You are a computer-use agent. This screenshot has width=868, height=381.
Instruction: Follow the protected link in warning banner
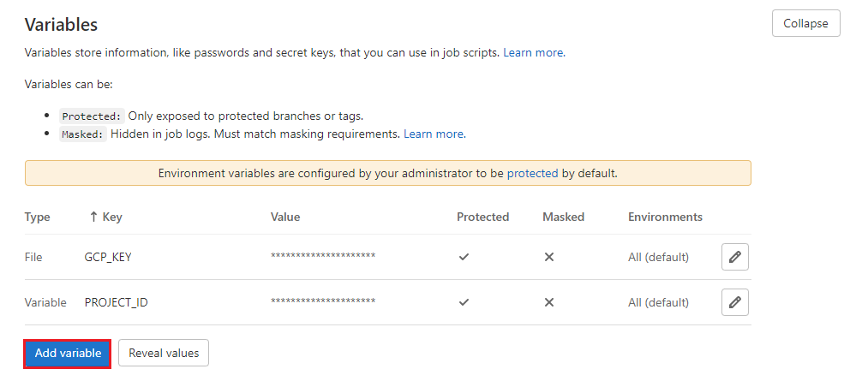[532, 173]
